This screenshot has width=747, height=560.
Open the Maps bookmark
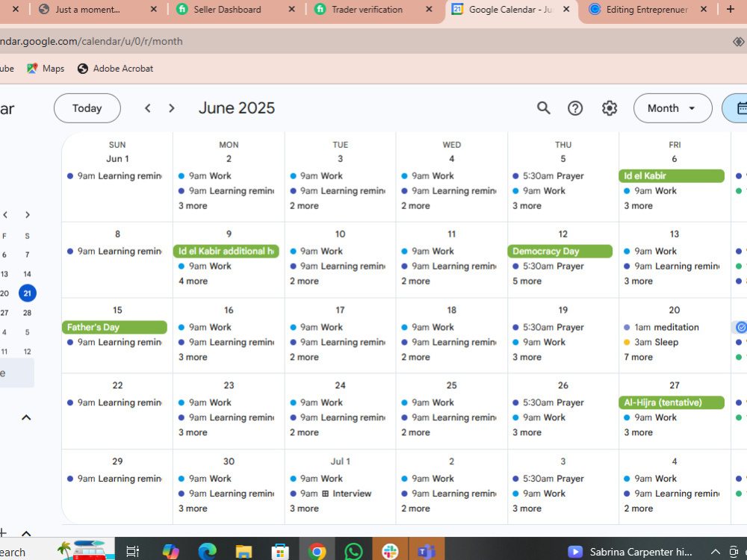coord(46,69)
